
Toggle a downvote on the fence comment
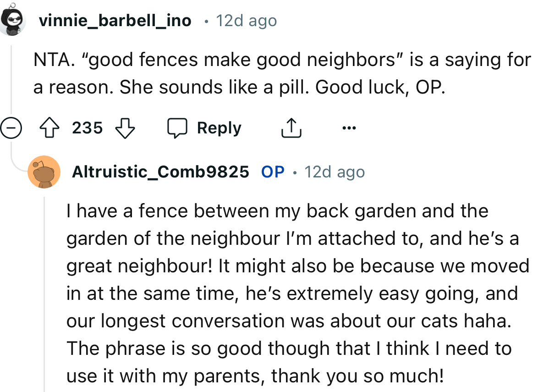[124, 128]
